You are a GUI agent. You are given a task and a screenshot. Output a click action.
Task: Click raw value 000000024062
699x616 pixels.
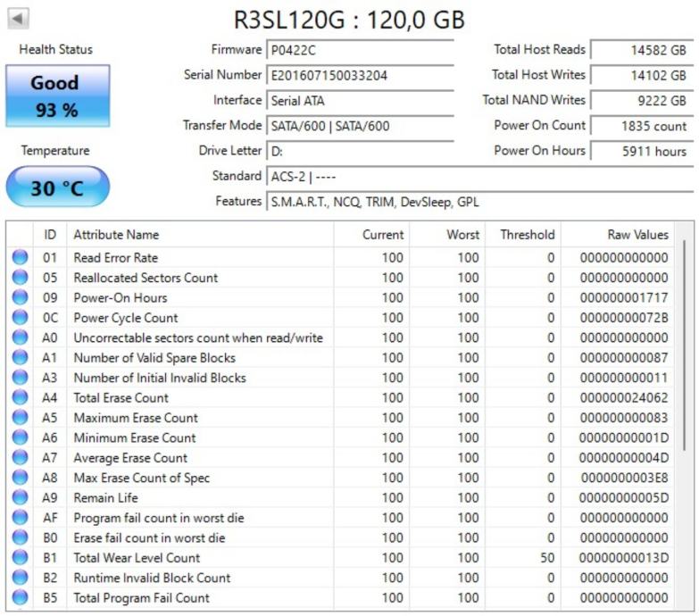[x=624, y=397]
